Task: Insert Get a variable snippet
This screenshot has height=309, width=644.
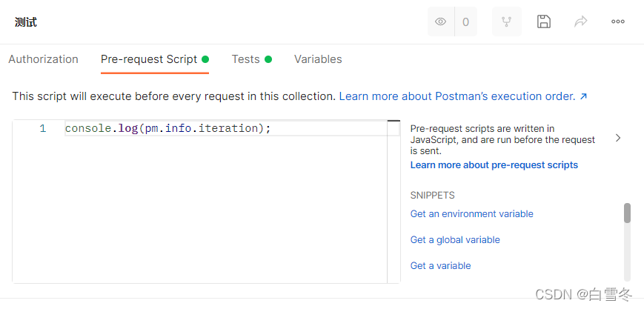Action: pyautogui.click(x=440, y=265)
